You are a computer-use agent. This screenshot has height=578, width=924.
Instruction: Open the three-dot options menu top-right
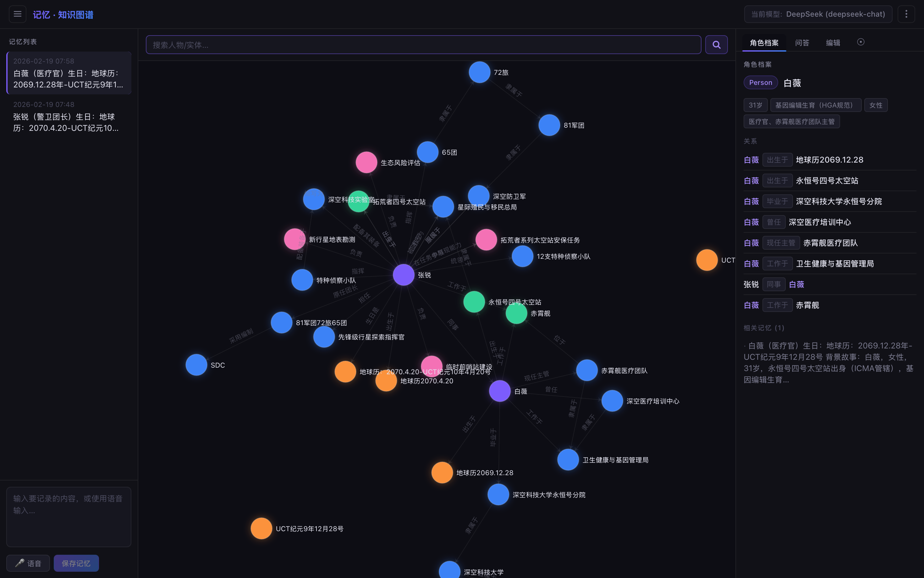906,14
